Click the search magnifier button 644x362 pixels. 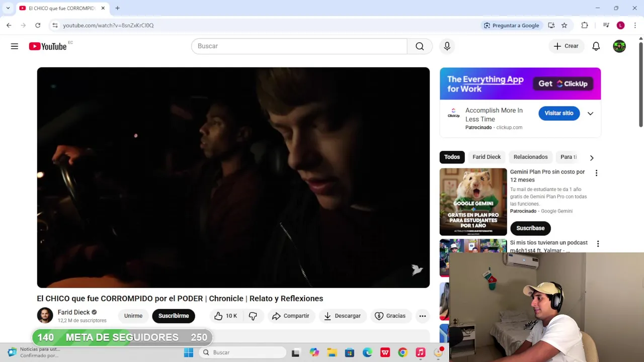420,46
